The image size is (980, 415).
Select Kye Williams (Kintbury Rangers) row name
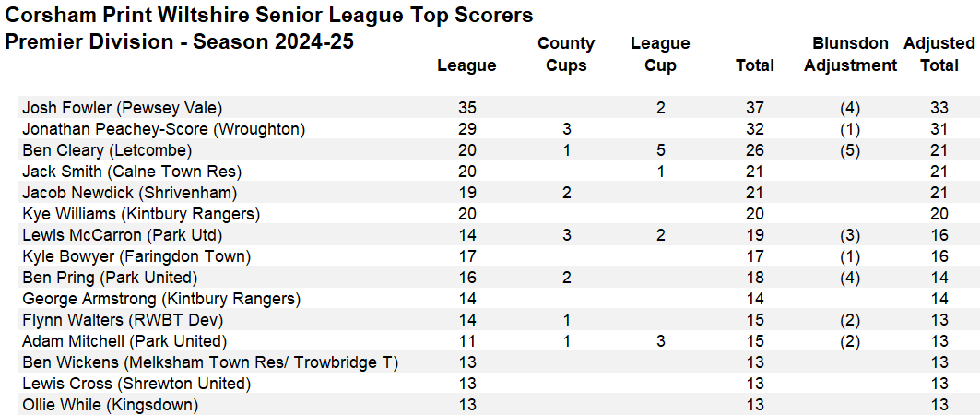click(141, 214)
